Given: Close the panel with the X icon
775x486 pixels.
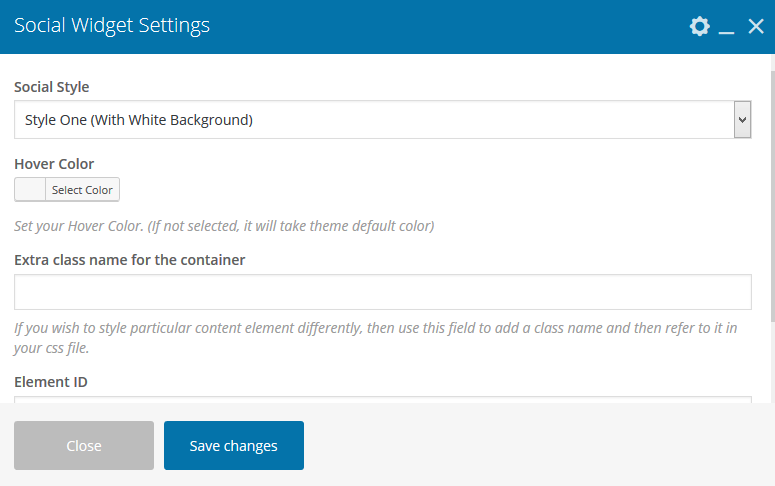Looking at the screenshot, I should [x=756, y=27].
